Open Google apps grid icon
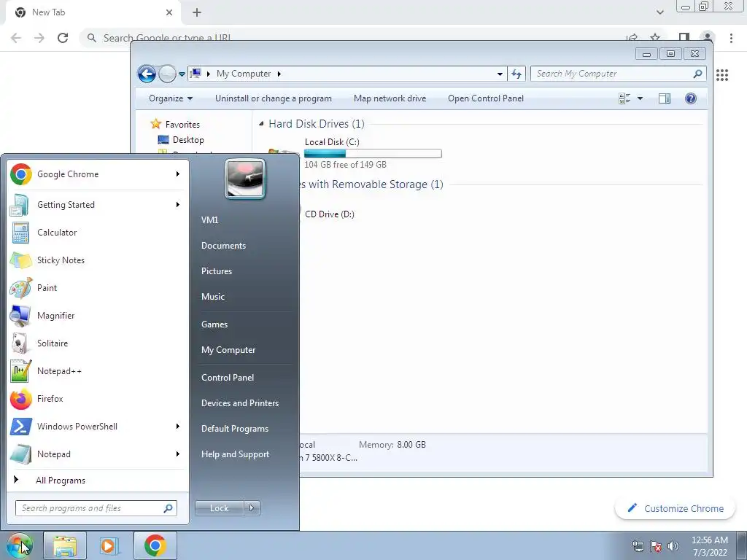The height and width of the screenshot is (560, 747). tap(721, 75)
